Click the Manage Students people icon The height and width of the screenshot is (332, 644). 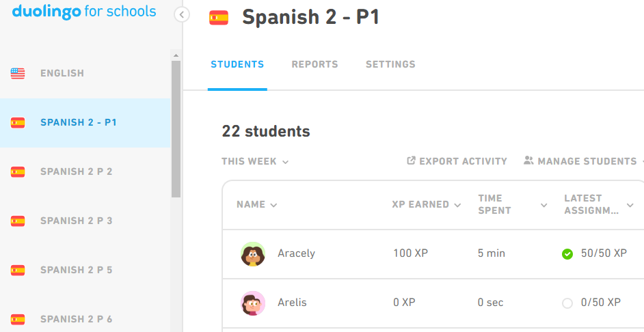[528, 161]
